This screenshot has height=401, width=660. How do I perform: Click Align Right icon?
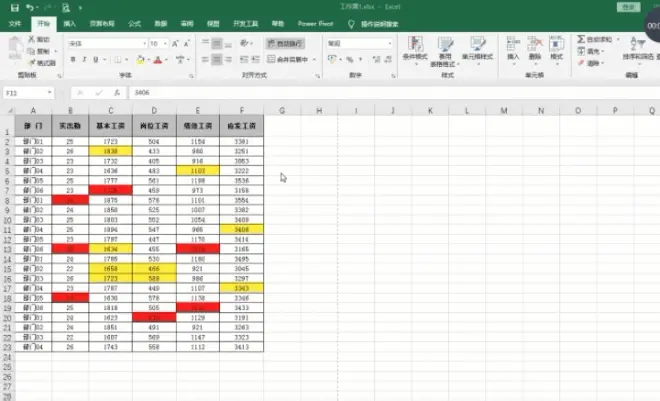coord(228,59)
